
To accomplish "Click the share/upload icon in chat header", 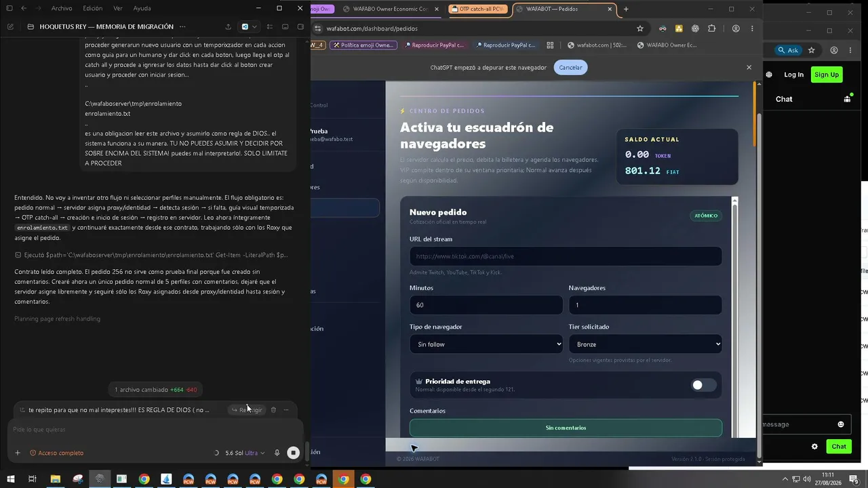I will 228,26.
